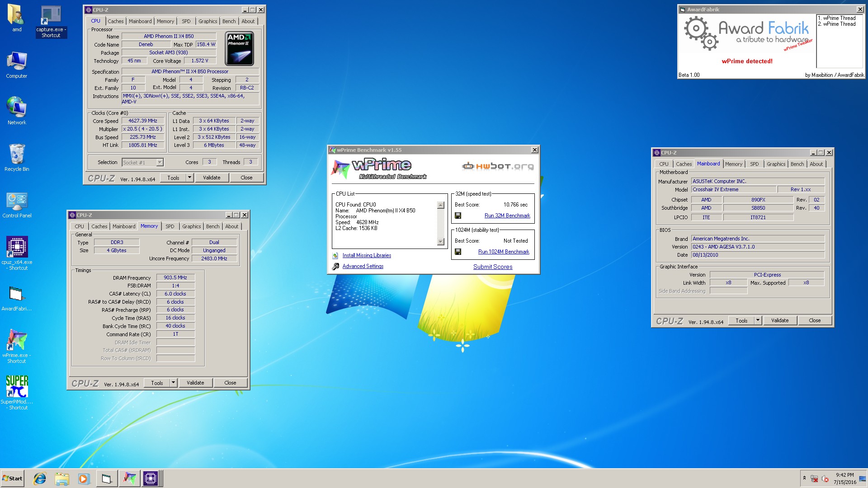This screenshot has height=488, width=868.
Task: Select Bench tab in top CPU-Z window
Action: (229, 21)
